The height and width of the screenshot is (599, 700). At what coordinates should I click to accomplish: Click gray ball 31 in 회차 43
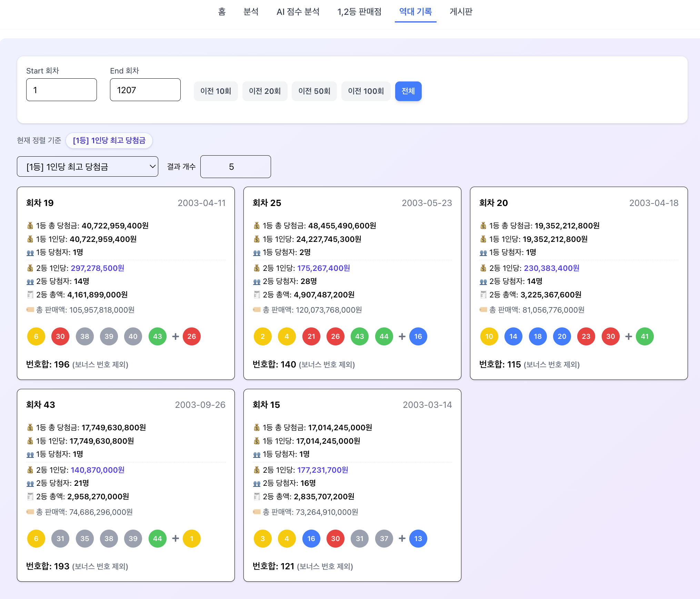point(60,539)
